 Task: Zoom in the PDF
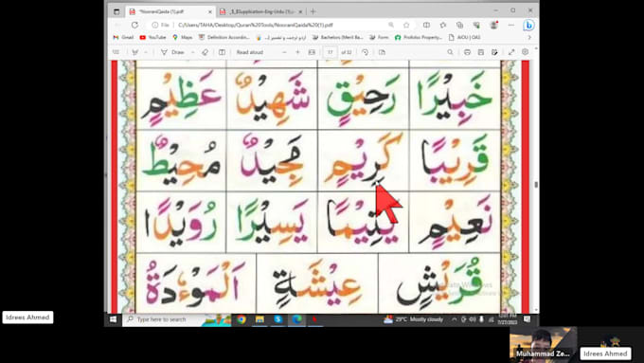coord(297,52)
